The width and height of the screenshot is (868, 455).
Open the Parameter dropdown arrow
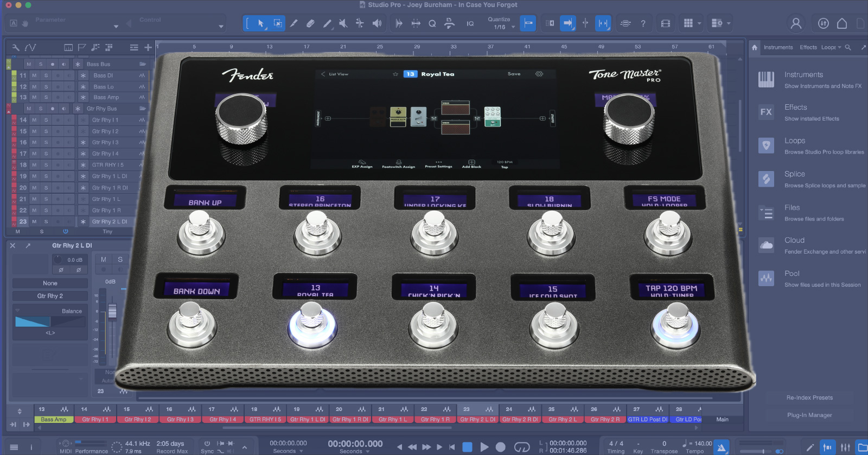pos(116,27)
